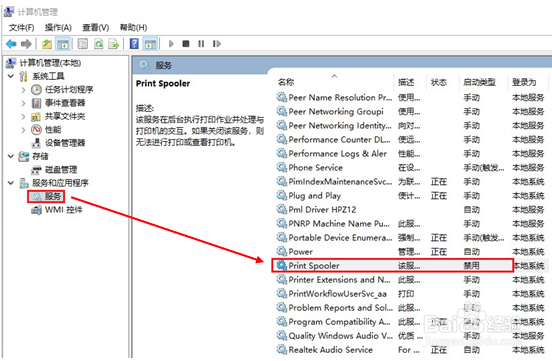
Task: Click the gear icon beside Power service
Action: [282, 251]
